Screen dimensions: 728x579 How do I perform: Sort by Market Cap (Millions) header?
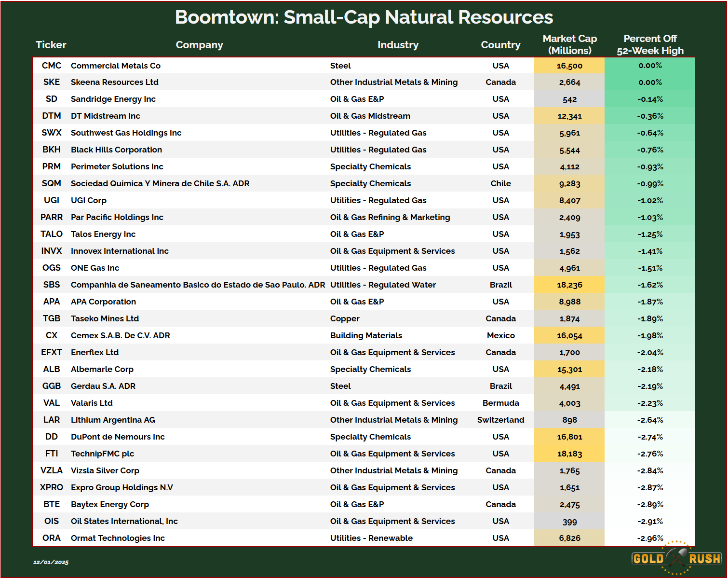coord(569,44)
